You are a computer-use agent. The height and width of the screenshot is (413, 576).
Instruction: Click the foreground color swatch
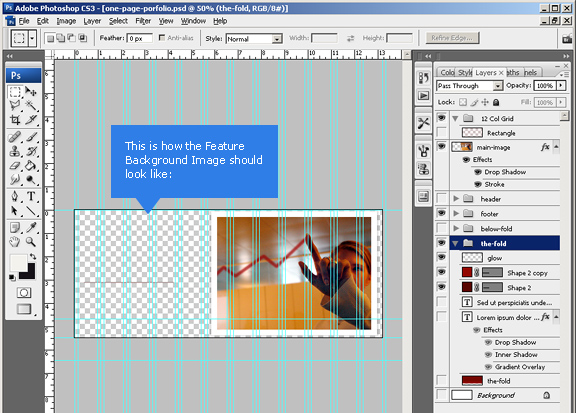[x=18, y=263]
